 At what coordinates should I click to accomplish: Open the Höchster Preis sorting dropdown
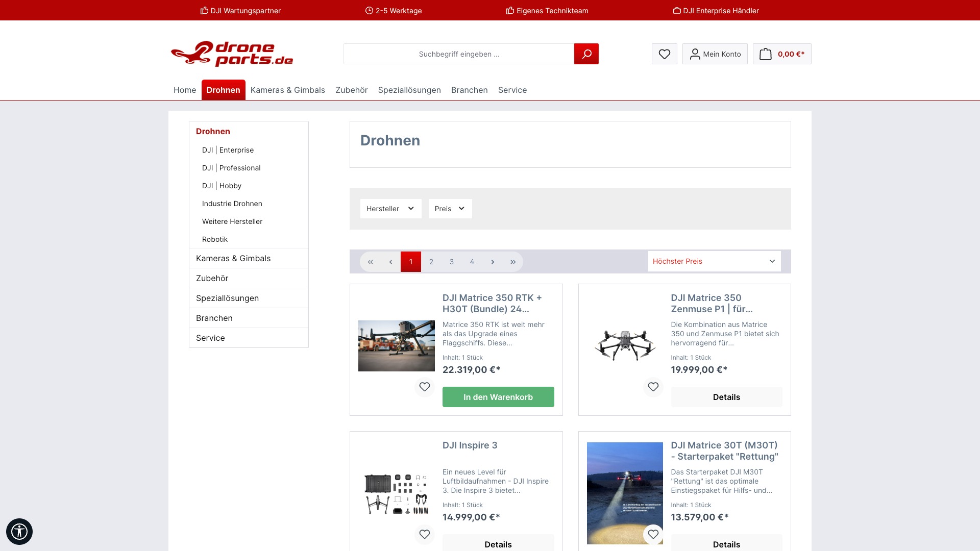coord(714,261)
